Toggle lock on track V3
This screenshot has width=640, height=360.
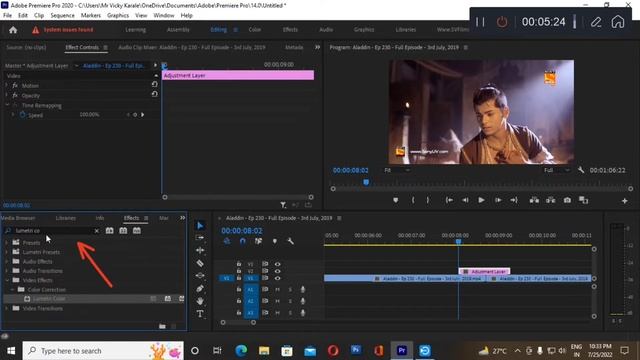point(239,264)
